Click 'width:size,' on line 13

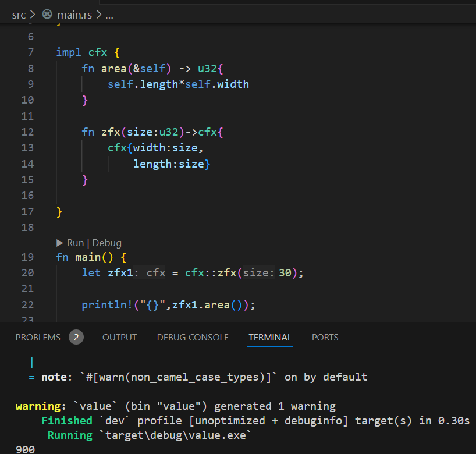[168, 148]
